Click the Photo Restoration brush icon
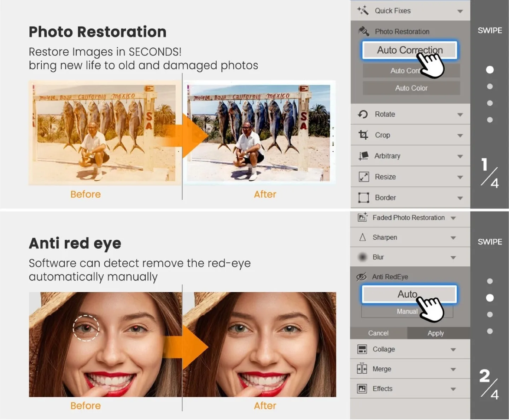Image resolution: width=509 pixels, height=420 pixels. (x=363, y=31)
